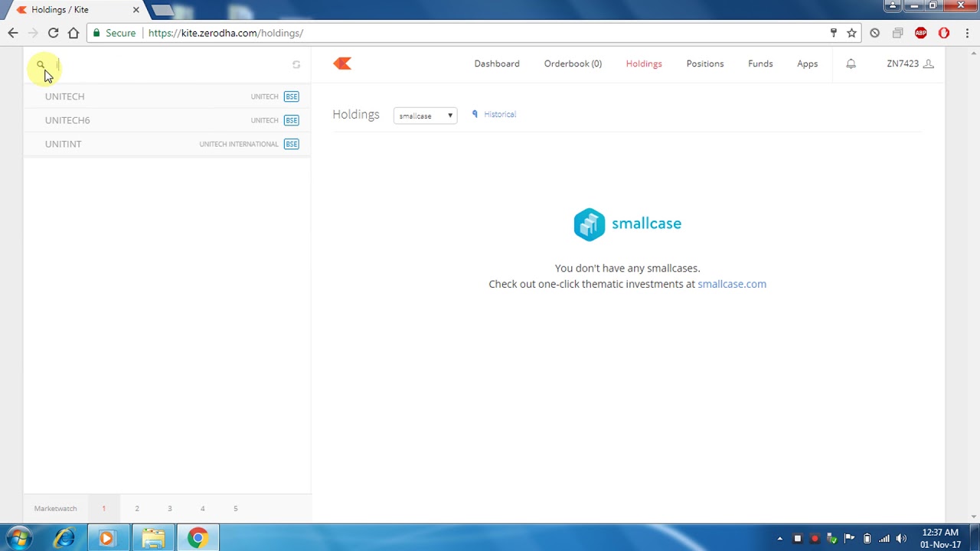
Task: Click the marketwatch search input field
Action: 170,64
